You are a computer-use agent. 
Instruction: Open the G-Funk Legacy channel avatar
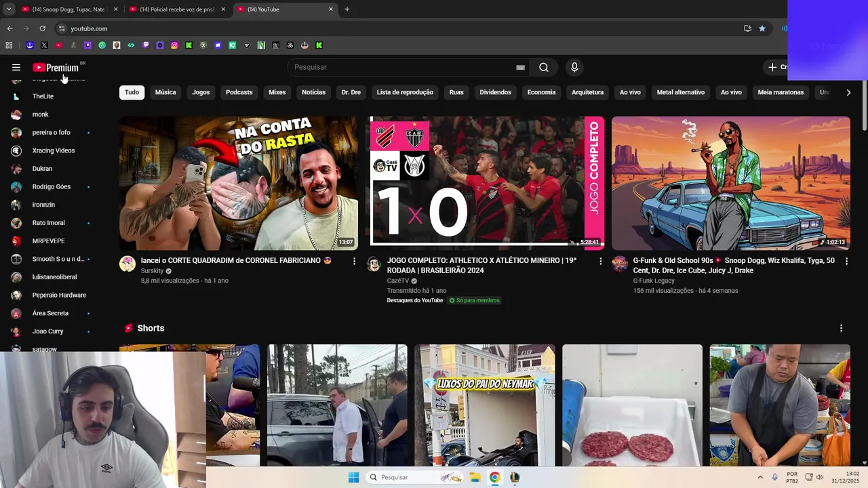click(620, 264)
